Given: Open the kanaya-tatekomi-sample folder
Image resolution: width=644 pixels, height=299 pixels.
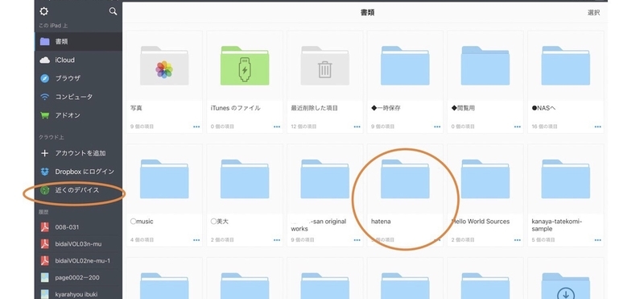Looking at the screenshot, I should (566, 195).
